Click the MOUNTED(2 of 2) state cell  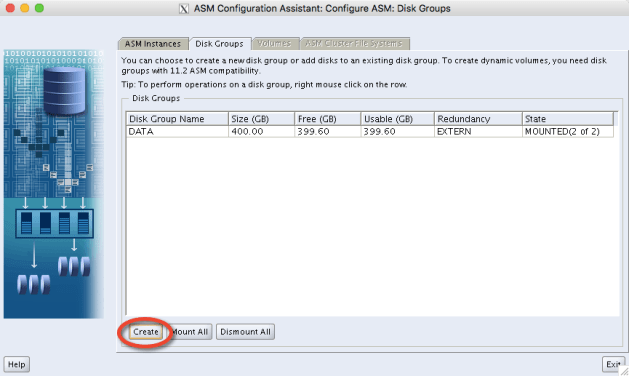click(x=568, y=132)
